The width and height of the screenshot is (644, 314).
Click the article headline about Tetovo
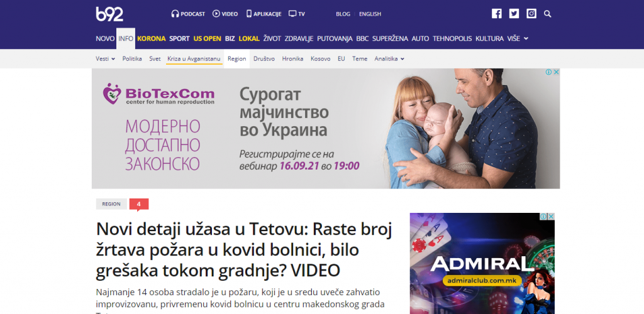pyautogui.click(x=244, y=250)
